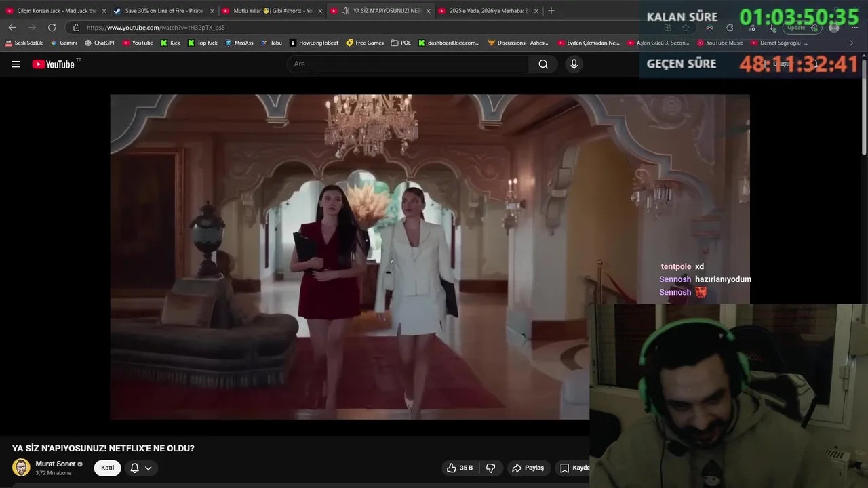The width and height of the screenshot is (868, 488).
Task: Open the HowLongToBeat bookmark
Action: [314, 43]
